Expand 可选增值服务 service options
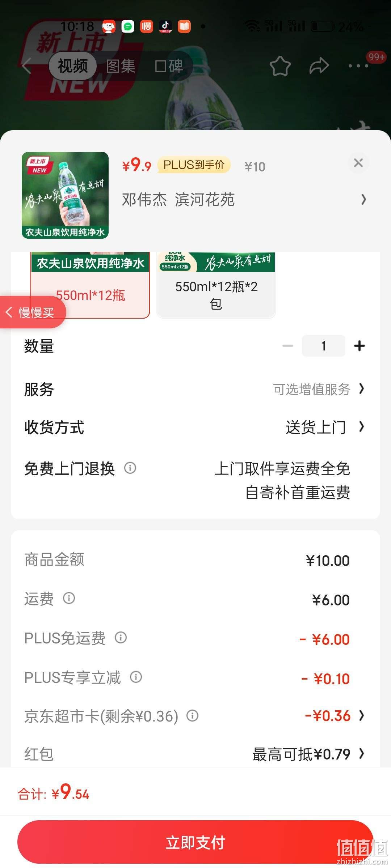391x868 pixels. [x=319, y=390]
